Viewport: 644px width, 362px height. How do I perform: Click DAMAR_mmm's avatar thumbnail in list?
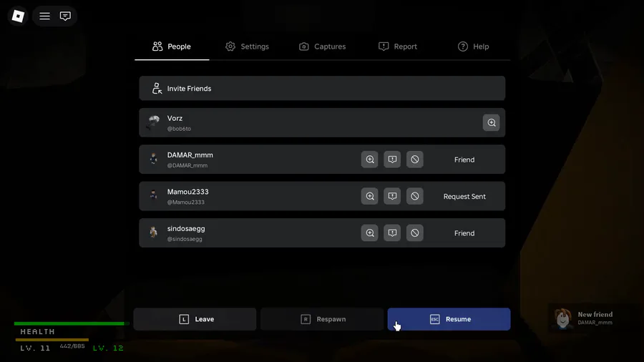(154, 159)
